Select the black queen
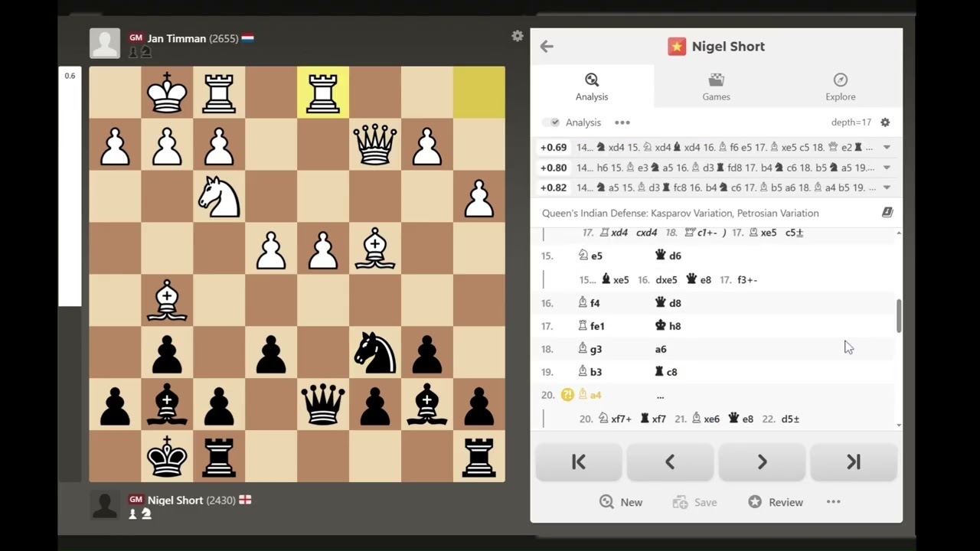The image size is (980, 551). [323, 405]
